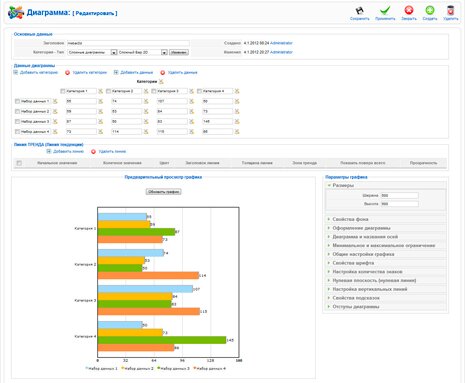Expand the Нулевая плоскость section
This screenshot has height=383, width=465.
click(385, 280)
